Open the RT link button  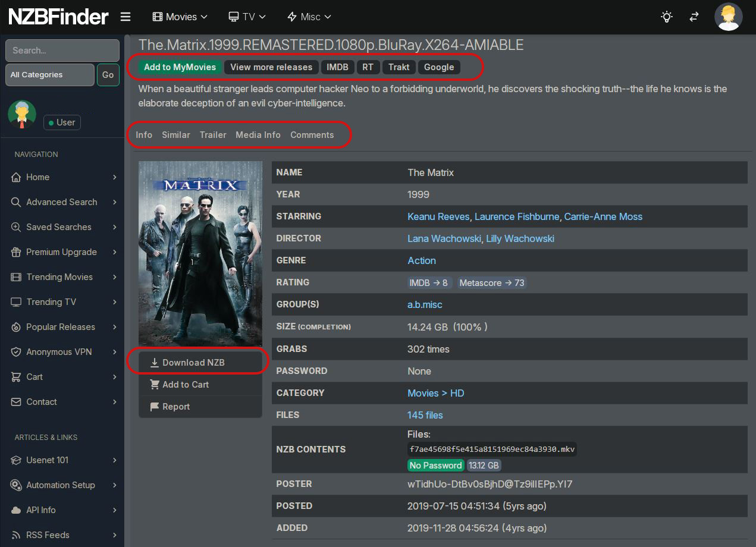(x=368, y=67)
